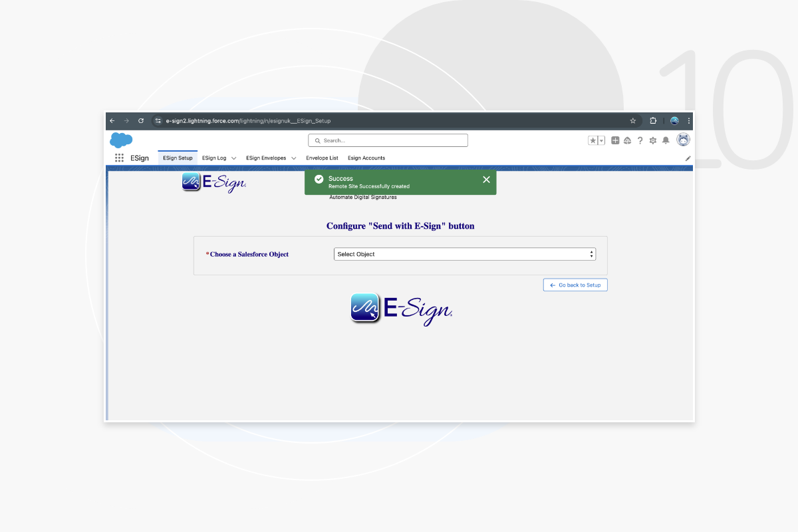Select the ESign Setup tab
Screen dimensions: 798x532
point(178,158)
